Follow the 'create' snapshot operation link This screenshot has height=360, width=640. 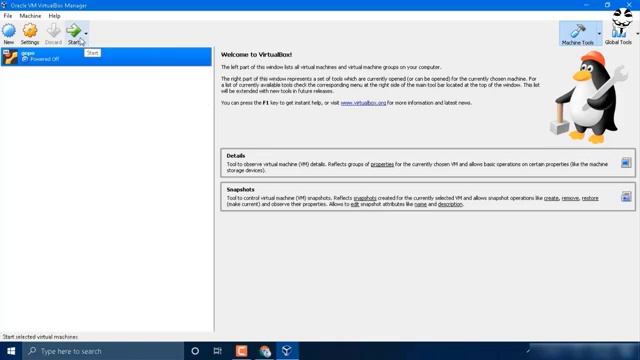[x=551, y=198]
